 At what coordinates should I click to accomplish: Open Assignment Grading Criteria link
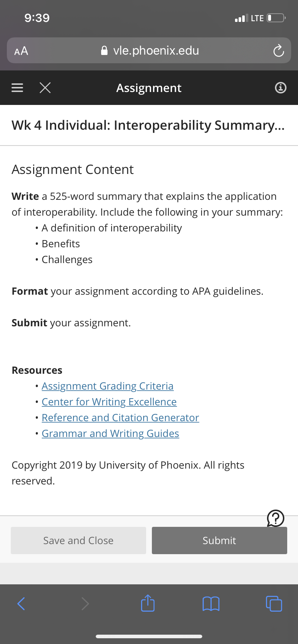(x=108, y=386)
